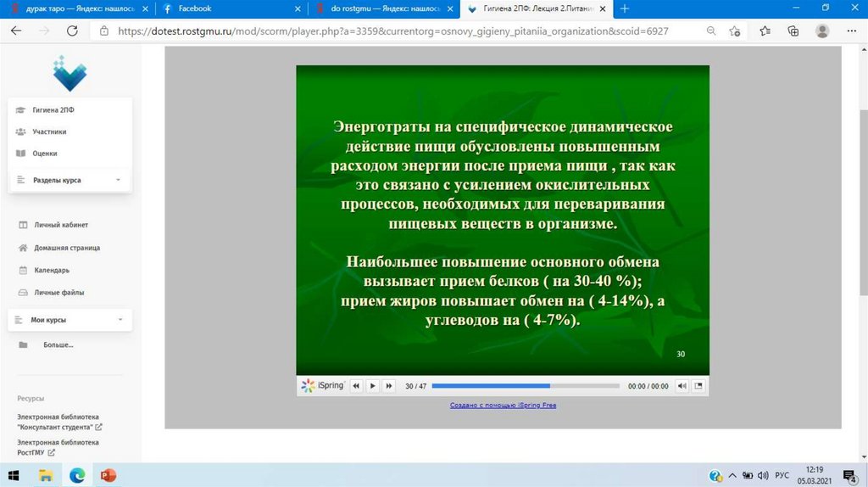Open Оценки page

point(44,153)
